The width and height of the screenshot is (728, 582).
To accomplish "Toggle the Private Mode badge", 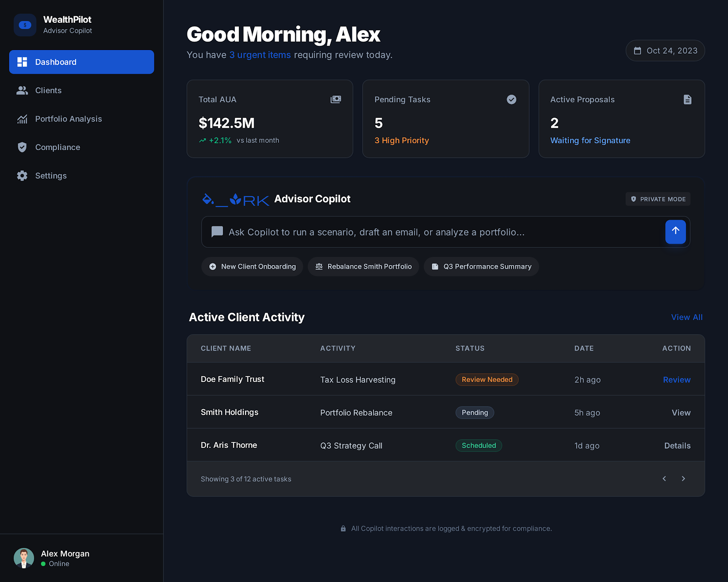I will point(658,199).
